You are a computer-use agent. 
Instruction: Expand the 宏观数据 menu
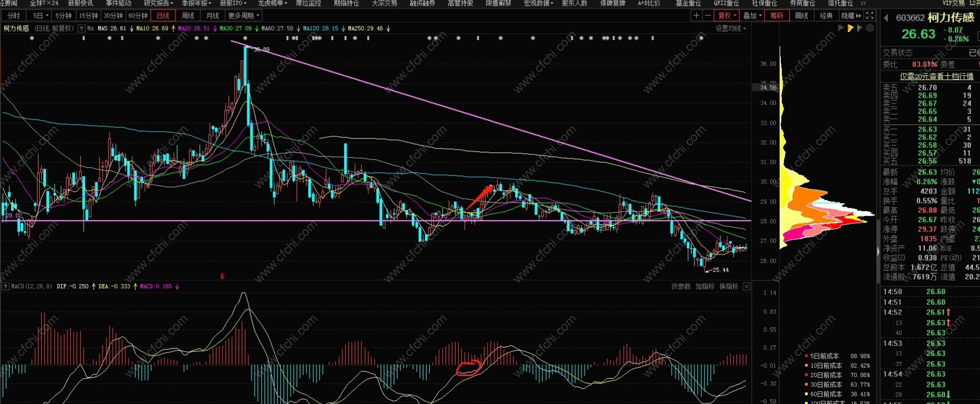coord(538,3)
